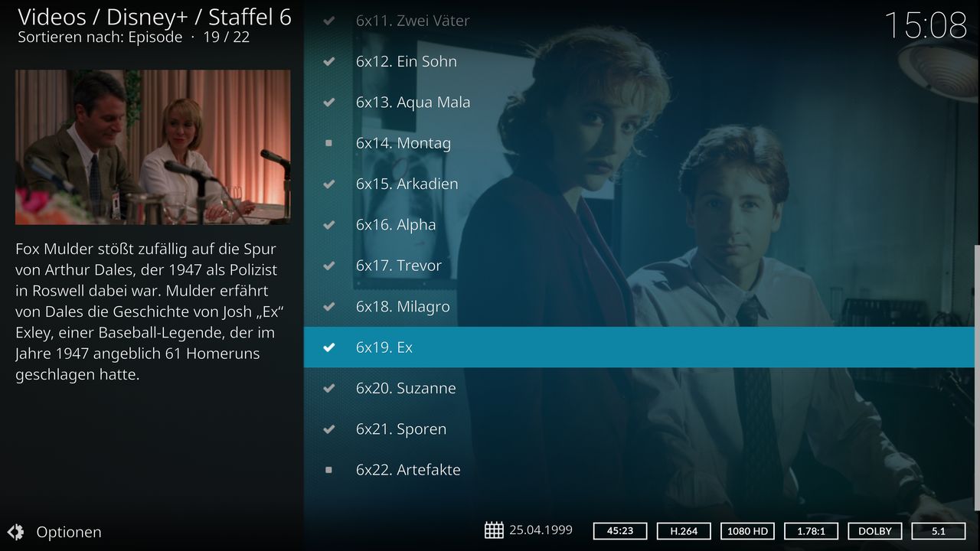Click the Sortieren nach: Episode text
This screenshot has height=551, width=980.
pos(100,37)
